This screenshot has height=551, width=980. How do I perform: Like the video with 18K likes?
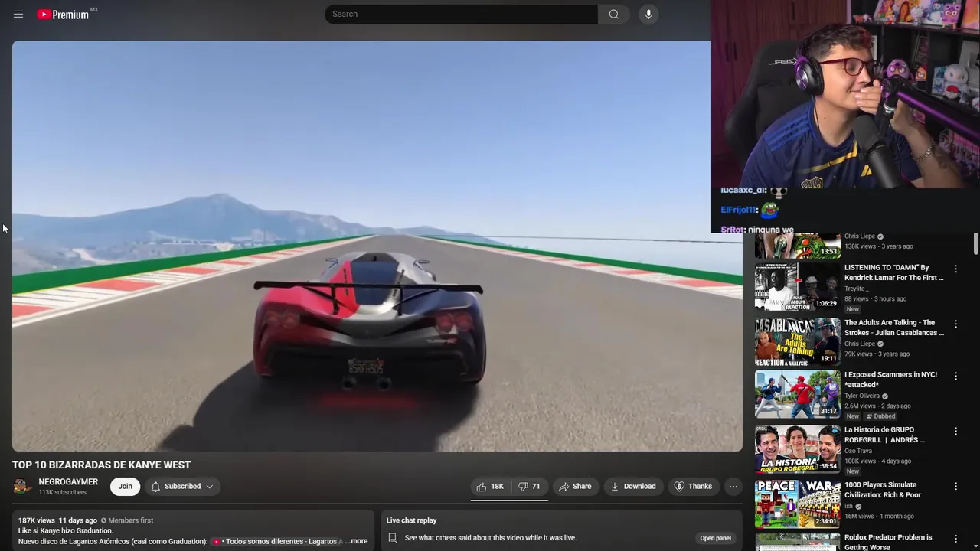[490, 486]
